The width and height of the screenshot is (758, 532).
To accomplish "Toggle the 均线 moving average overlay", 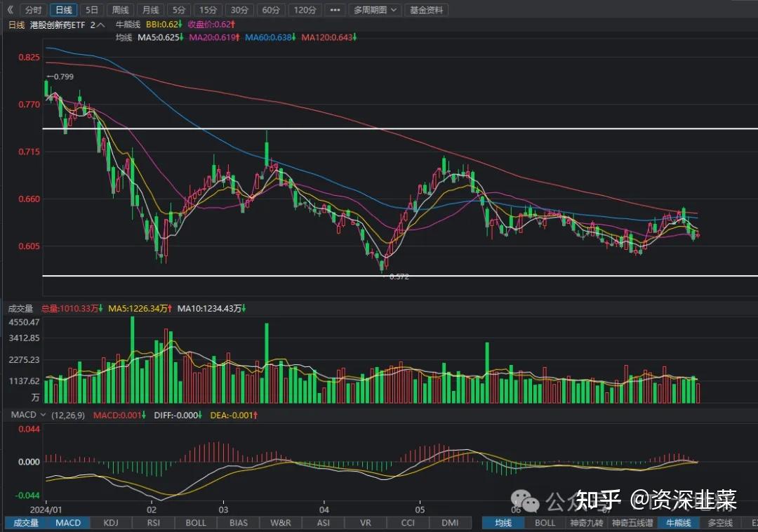I will [503, 522].
